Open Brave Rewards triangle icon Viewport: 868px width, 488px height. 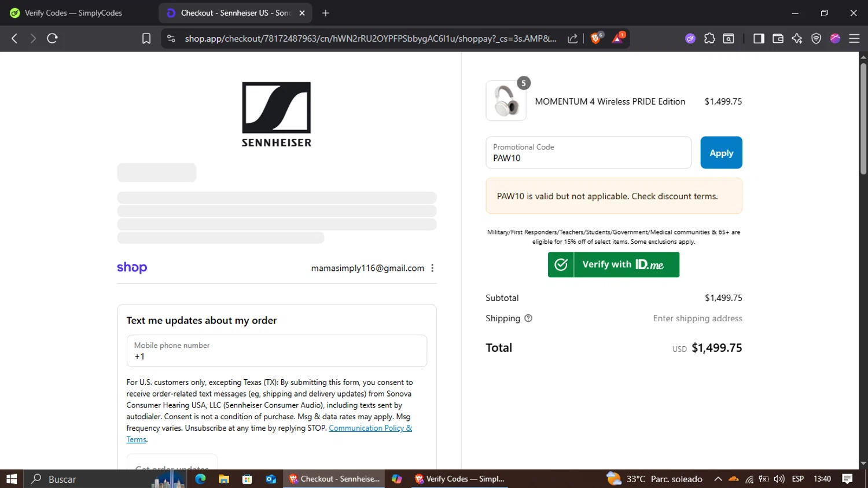tap(618, 38)
